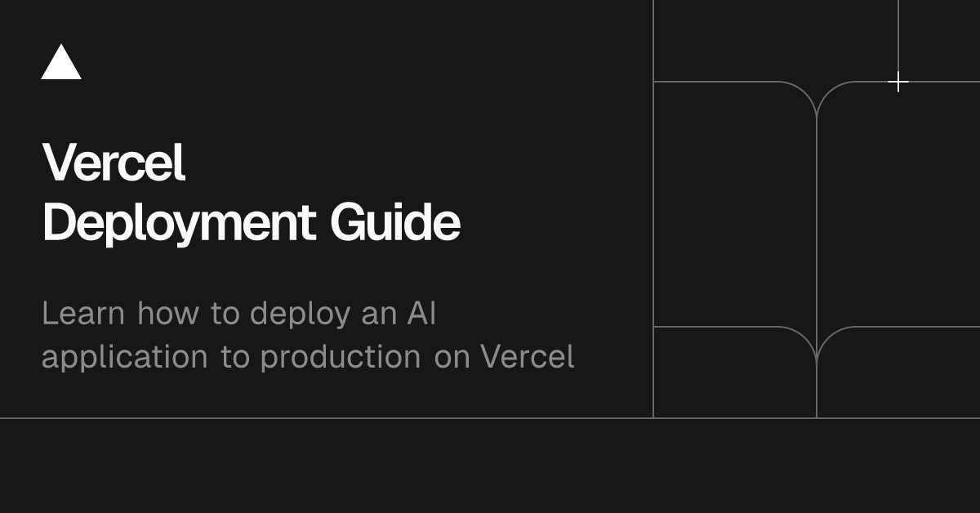
Task: Click the long horizontal divider line near bottom
Action: (x=327, y=417)
